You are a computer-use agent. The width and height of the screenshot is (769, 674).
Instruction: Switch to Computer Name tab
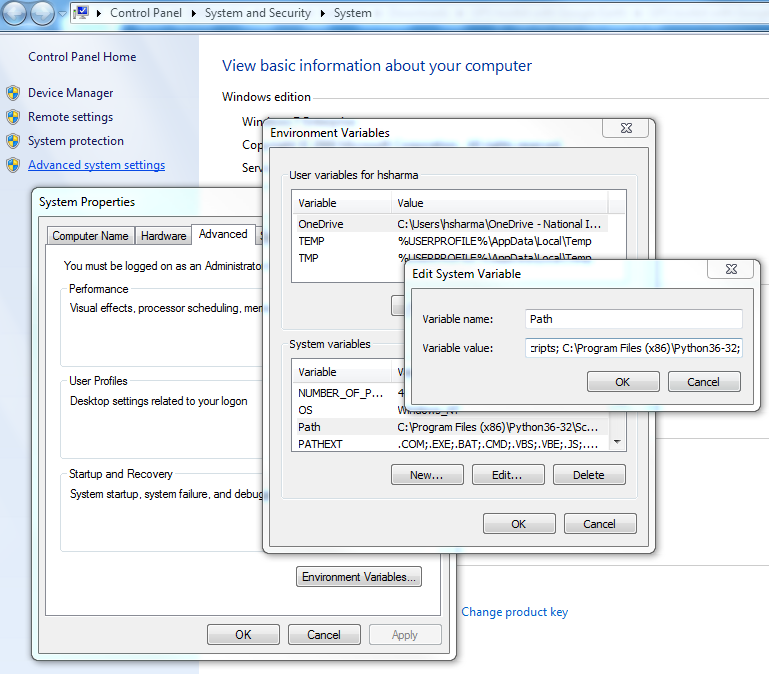click(90, 236)
